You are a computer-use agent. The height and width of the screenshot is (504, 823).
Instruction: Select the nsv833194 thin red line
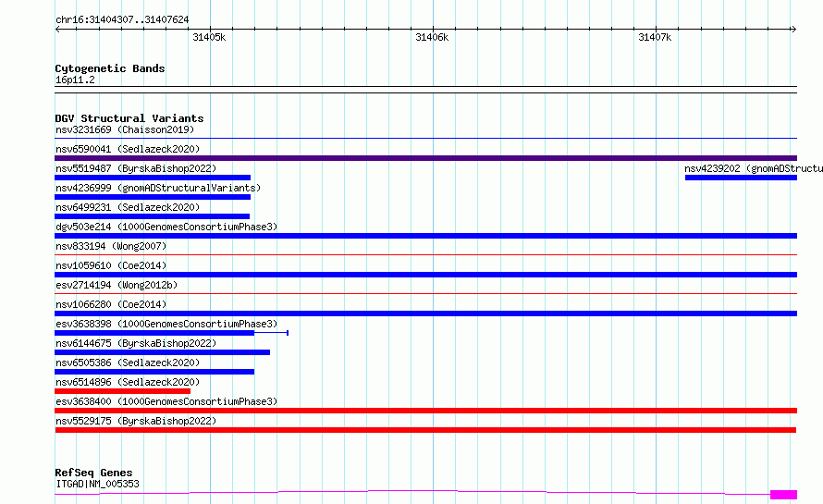pyautogui.click(x=425, y=255)
